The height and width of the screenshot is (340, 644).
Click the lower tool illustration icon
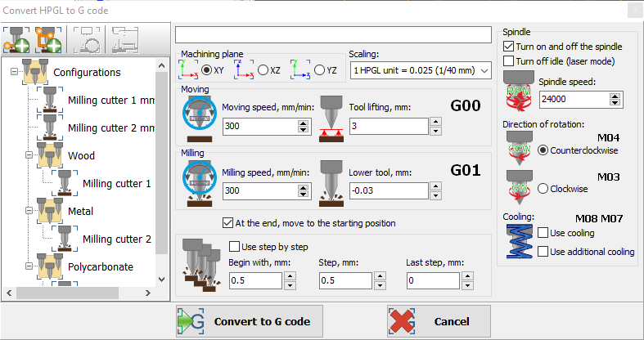pyautogui.click(x=331, y=183)
